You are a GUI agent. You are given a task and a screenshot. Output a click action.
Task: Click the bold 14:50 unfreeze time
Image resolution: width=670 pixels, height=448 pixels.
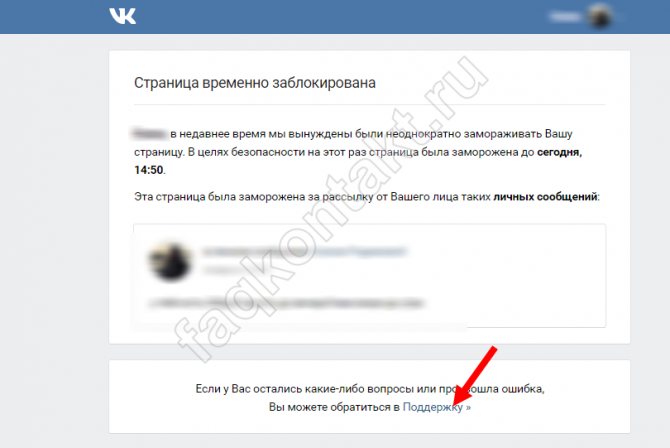click(x=149, y=170)
